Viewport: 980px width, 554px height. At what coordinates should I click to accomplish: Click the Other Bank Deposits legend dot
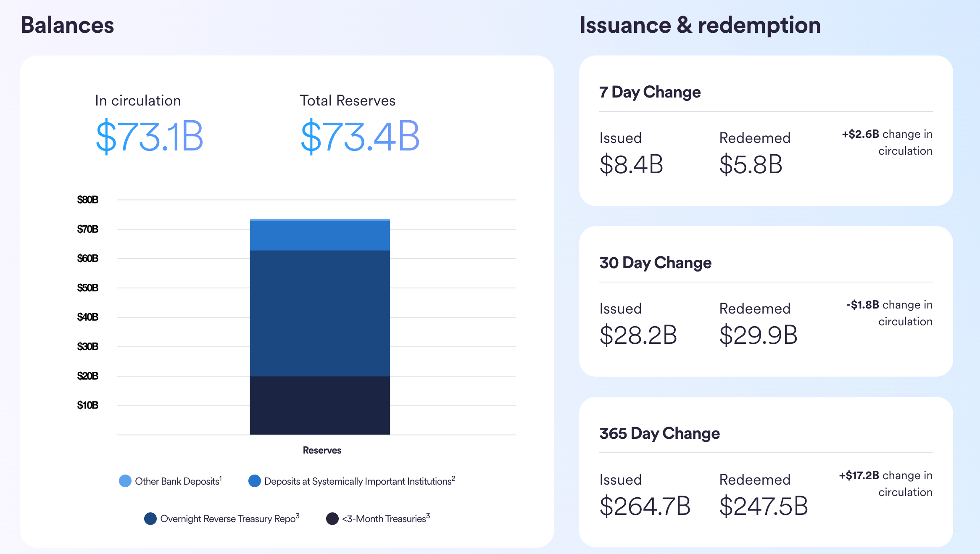[125, 481]
